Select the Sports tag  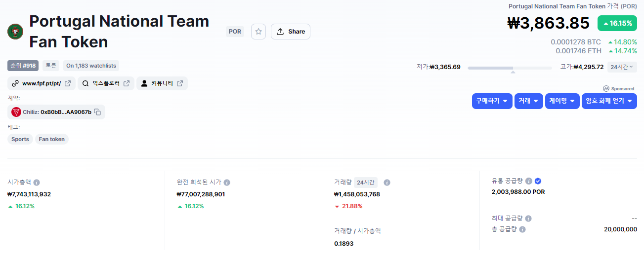coord(20,139)
